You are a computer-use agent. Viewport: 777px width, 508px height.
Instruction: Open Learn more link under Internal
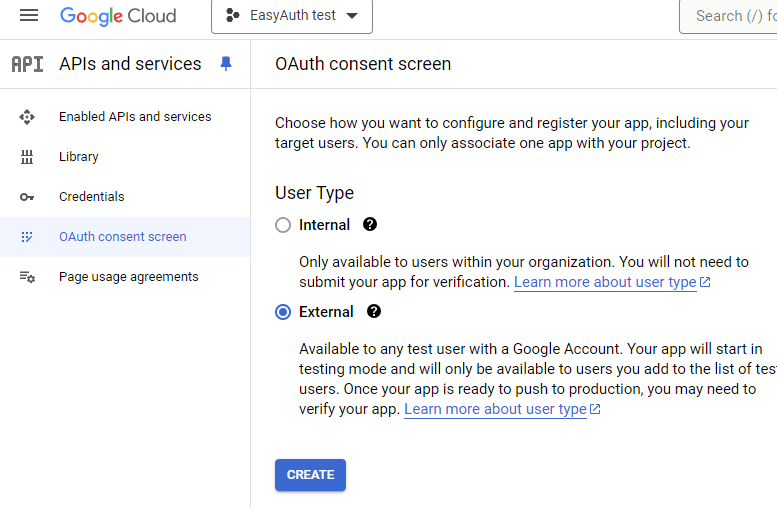click(605, 282)
